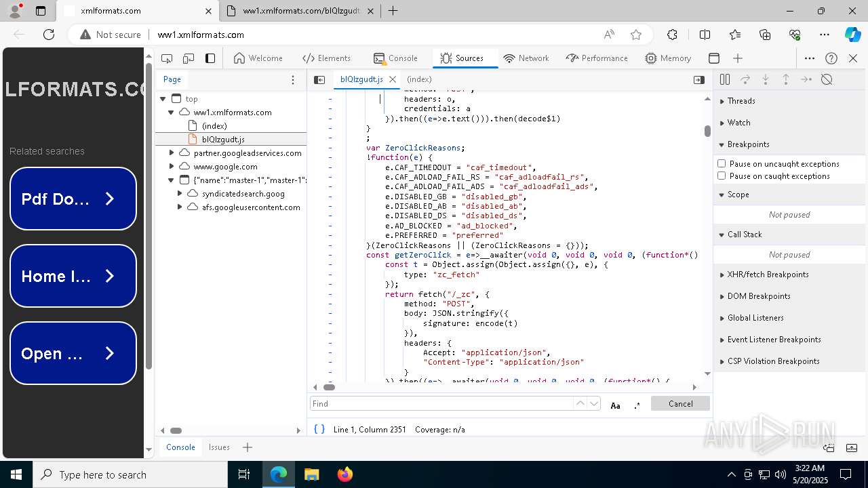Click Step over next function call
The image size is (868, 488).
coord(745,79)
